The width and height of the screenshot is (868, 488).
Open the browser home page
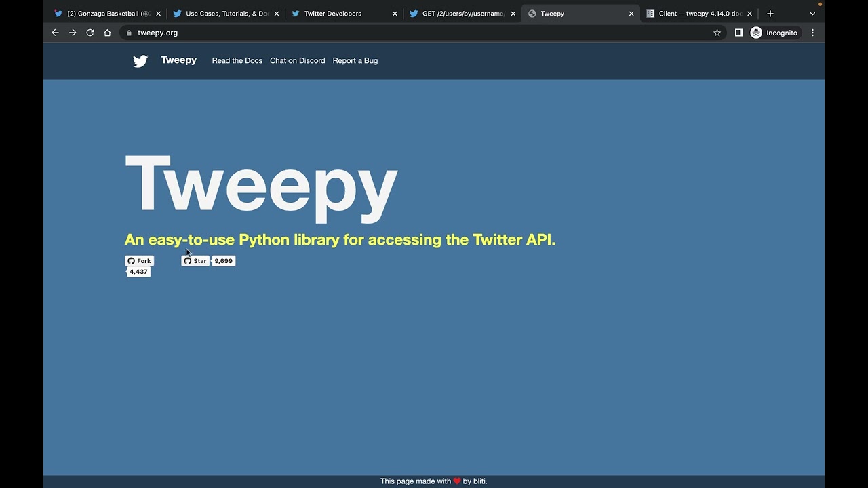[107, 33]
